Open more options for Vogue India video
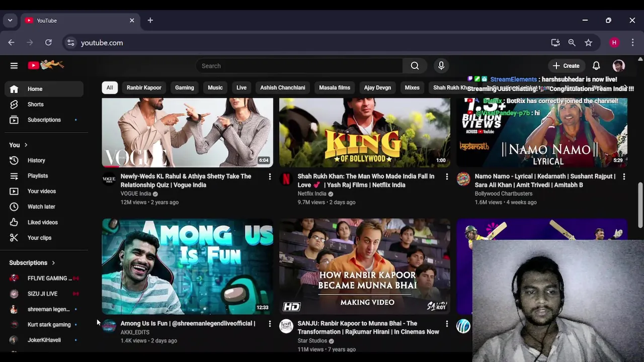The image size is (644, 362). pos(270,176)
